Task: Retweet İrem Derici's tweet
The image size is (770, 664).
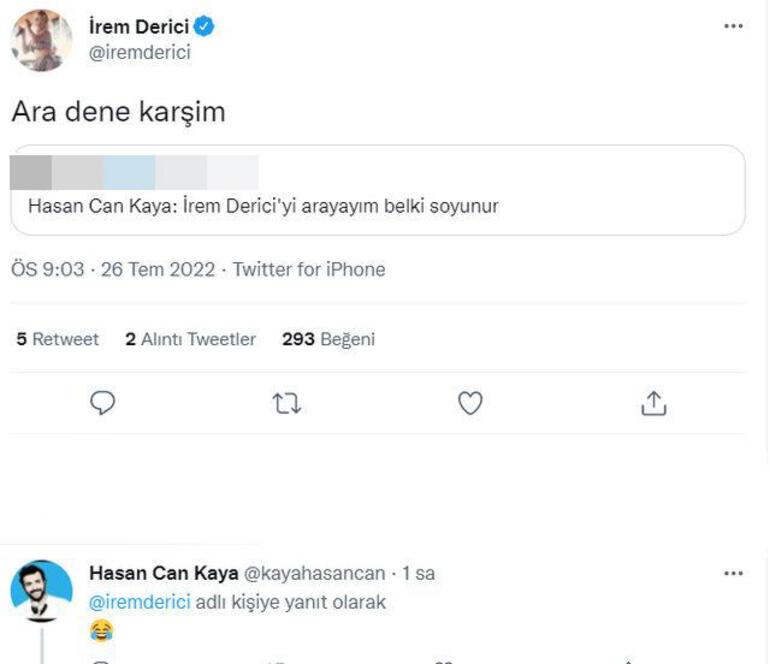Action: click(x=287, y=403)
